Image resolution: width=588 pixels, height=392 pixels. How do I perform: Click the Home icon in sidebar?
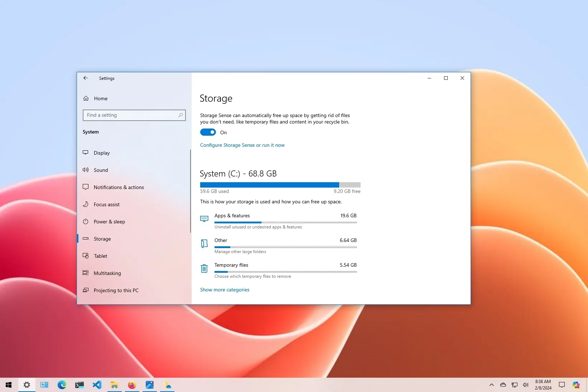click(86, 98)
